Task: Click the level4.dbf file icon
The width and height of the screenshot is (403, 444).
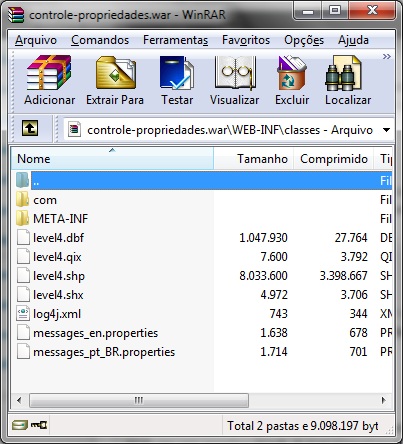Action: (23, 238)
